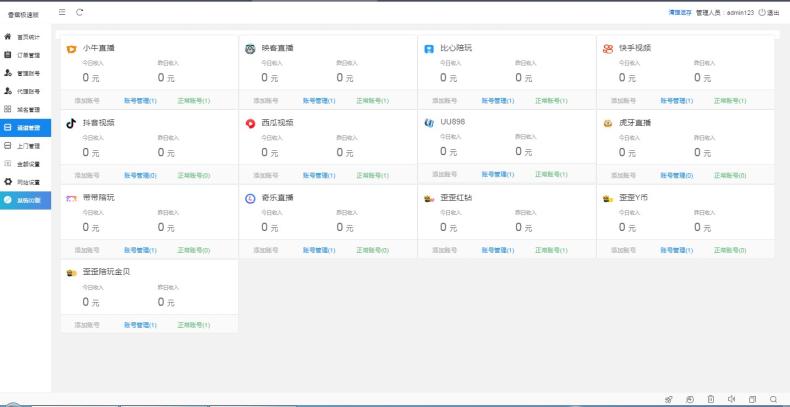Click the 映客直播 owl logo icon
This screenshot has height=407, width=790.
tap(250, 49)
